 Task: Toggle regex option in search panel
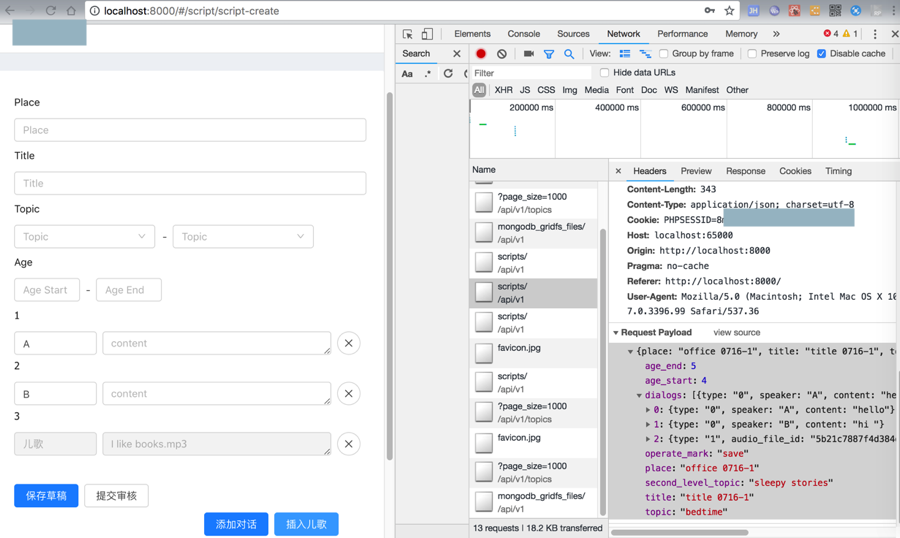pos(428,73)
